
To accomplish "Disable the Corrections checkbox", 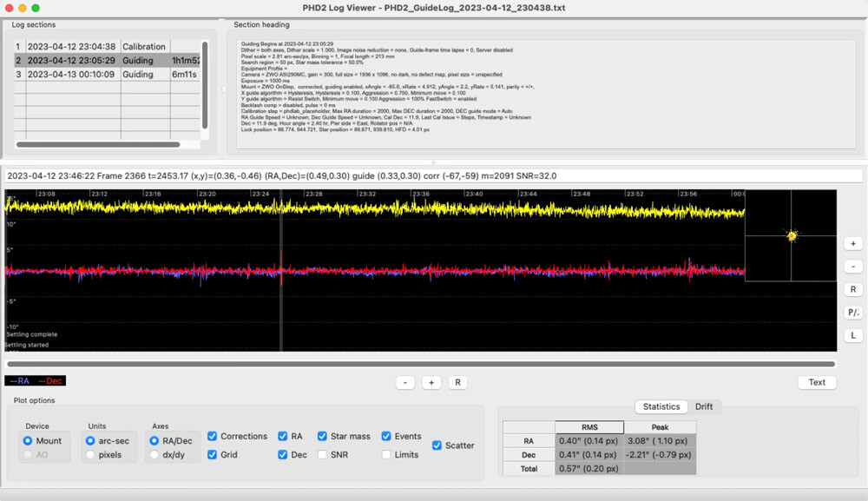I will [x=214, y=437].
